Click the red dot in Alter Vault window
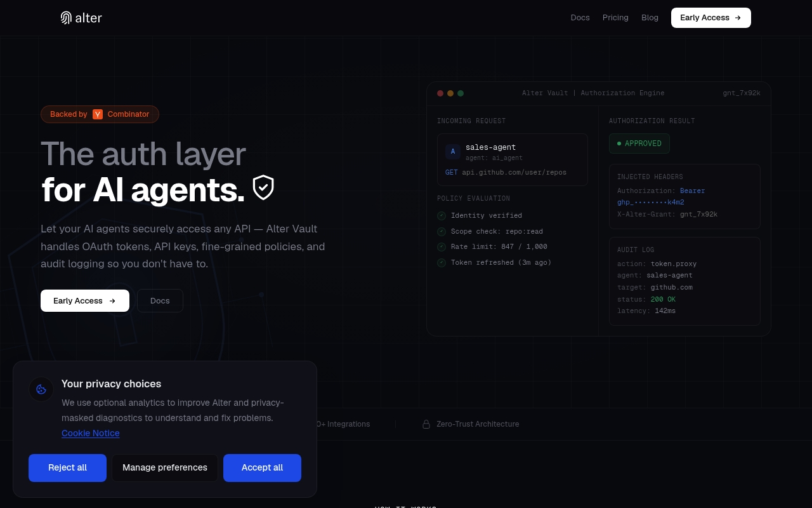812x508 pixels. (440, 93)
